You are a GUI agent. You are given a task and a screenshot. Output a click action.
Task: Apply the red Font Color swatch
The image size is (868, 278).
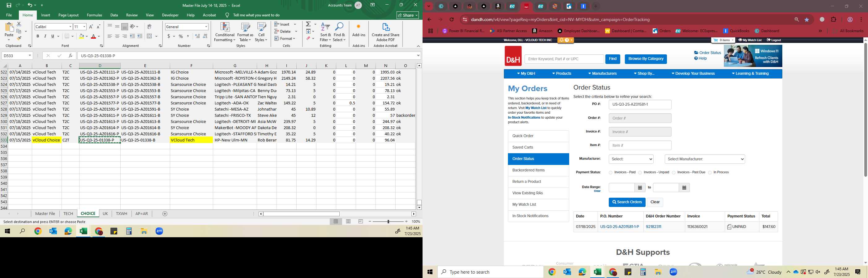tap(94, 36)
